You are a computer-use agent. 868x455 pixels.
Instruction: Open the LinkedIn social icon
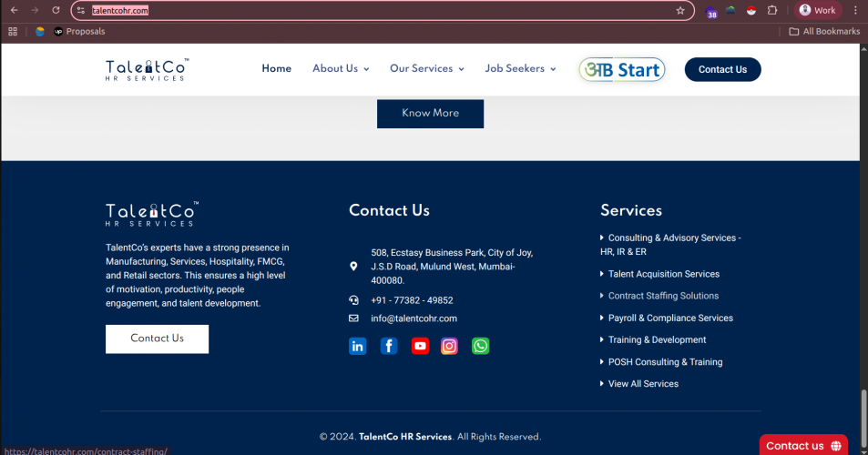click(x=358, y=346)
